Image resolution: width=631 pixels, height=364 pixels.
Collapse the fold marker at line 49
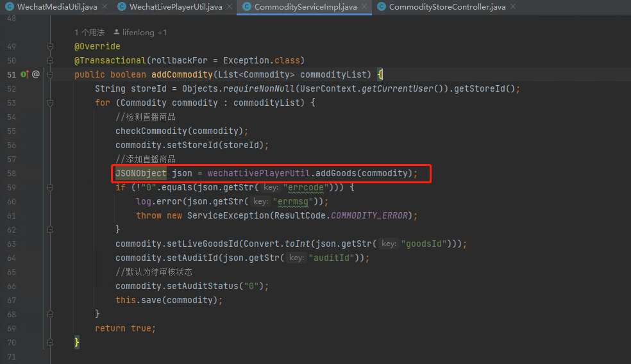[x=50, y=47]
